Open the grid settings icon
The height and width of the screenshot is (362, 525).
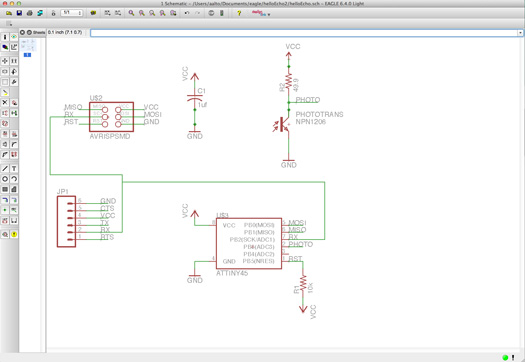point(9,23)
